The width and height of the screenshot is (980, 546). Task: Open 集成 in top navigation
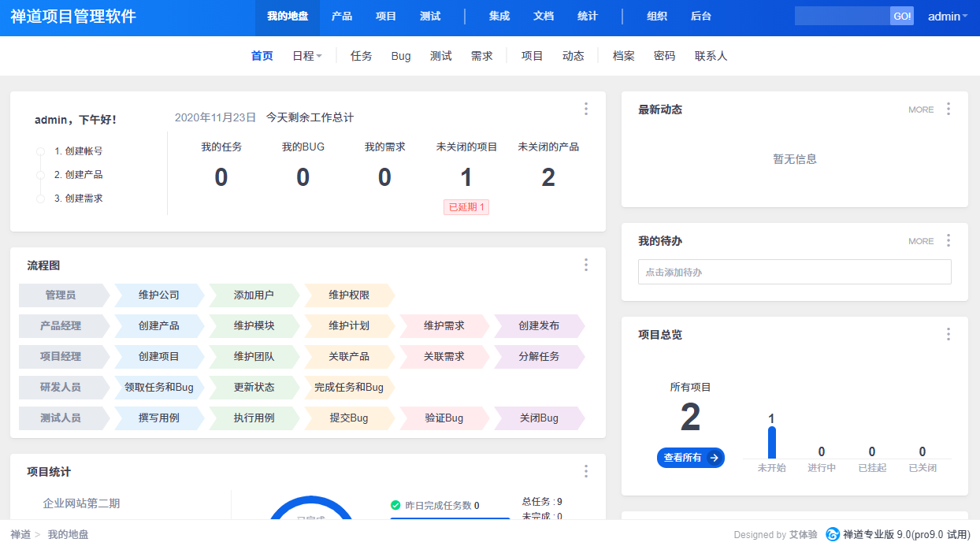pos(499,17)
